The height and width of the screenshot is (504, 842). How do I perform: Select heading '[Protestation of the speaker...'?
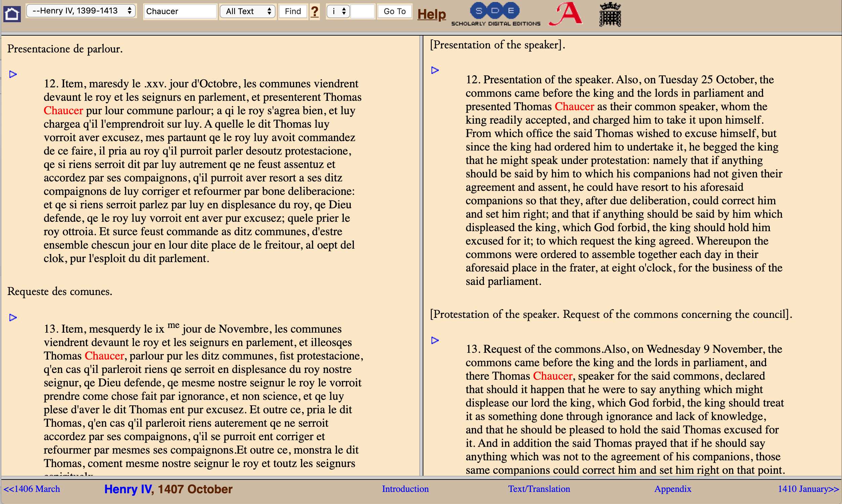point(611,314)
